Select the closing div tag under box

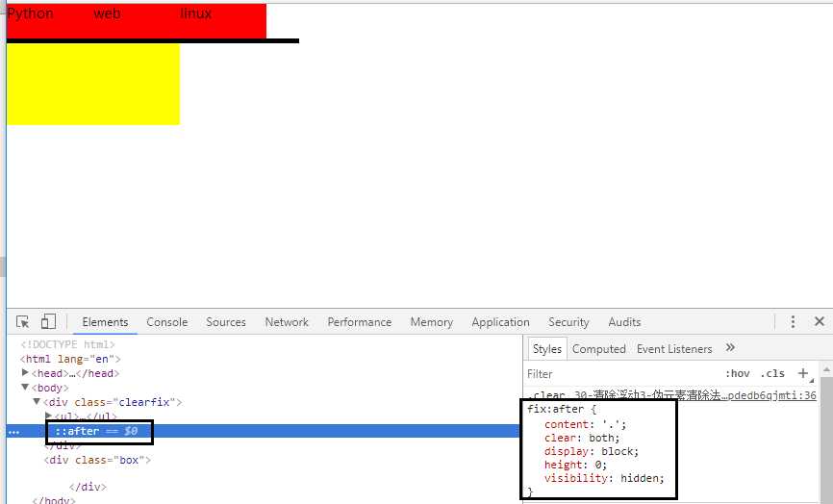click(x=88, y=487)
